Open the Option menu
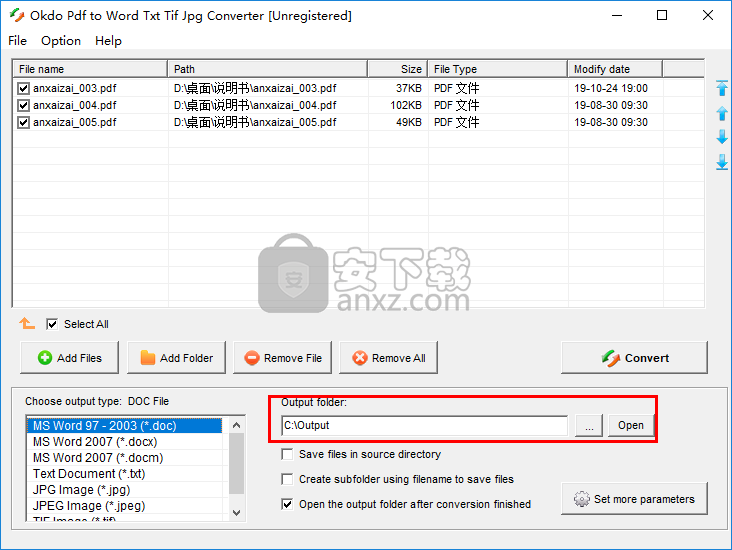Screen dimensions: 732x550 coord(61,41)
